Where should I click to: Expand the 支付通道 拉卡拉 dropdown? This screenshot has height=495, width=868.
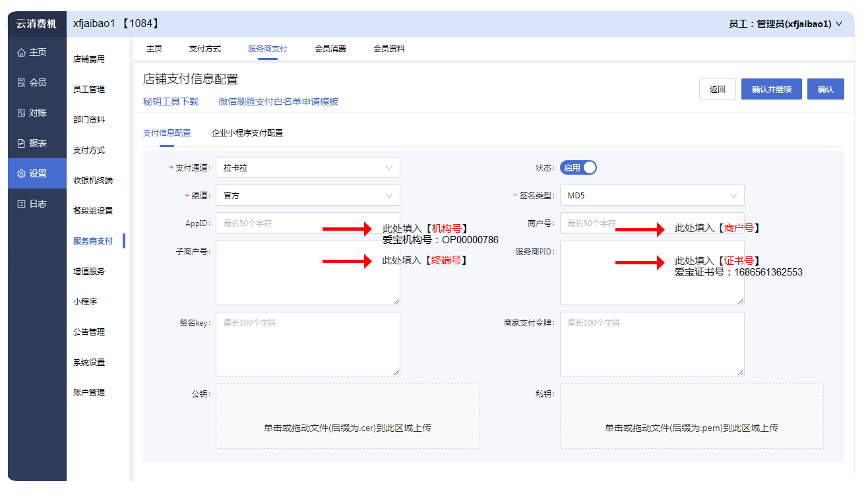pos(307,168)
